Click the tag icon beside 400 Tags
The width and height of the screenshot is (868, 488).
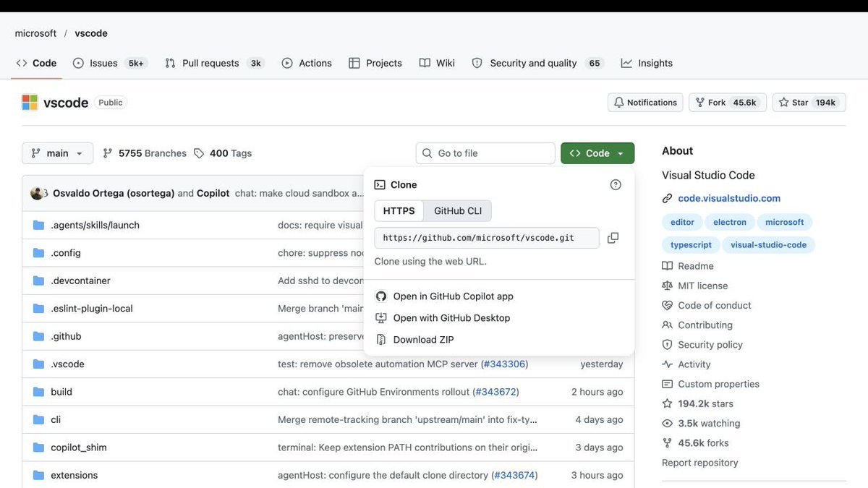click(x=199, y=153)
